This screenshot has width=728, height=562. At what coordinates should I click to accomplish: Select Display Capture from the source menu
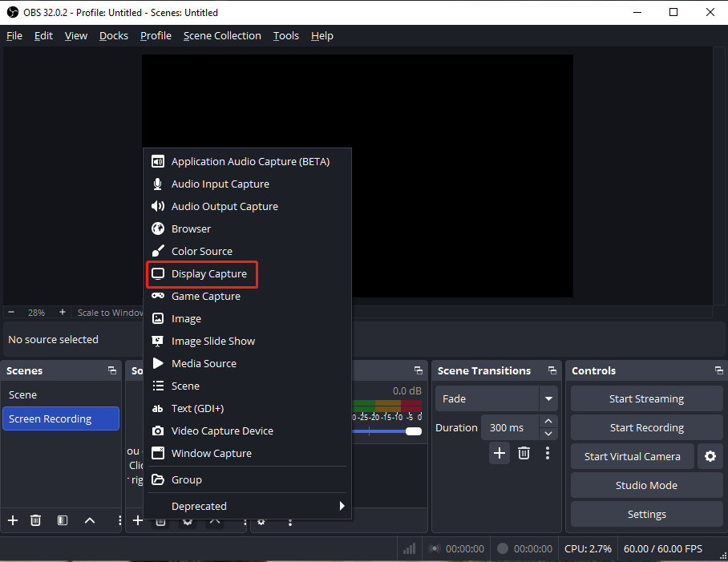tap(201, 273)
